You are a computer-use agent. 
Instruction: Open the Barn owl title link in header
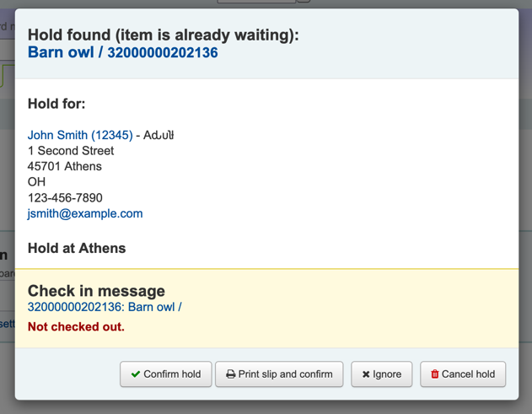click(x=123, y=52)
